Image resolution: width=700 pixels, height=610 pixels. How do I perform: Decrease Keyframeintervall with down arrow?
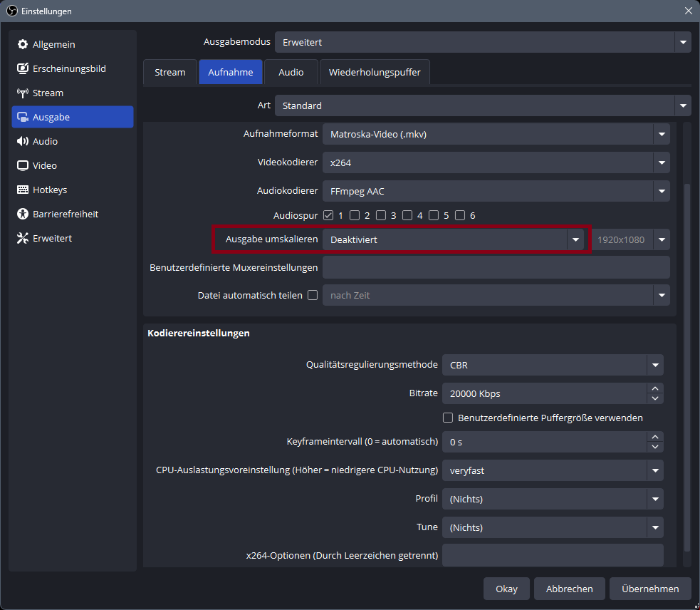click(655, 447)
